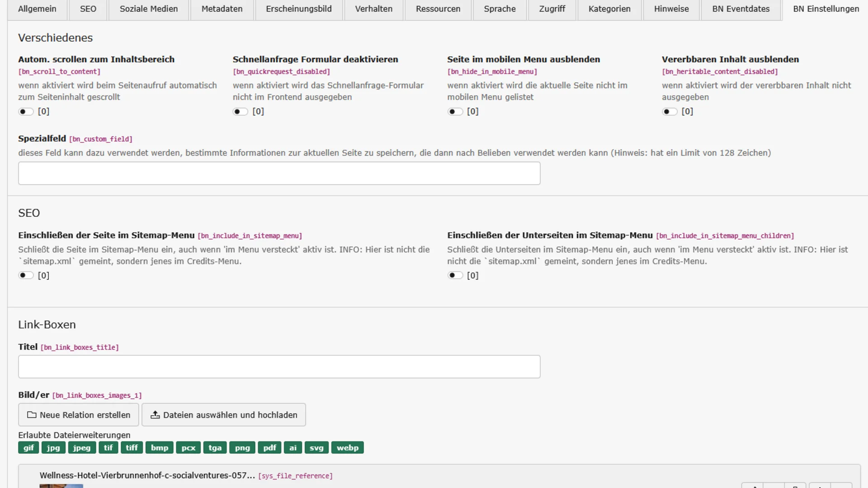Switch to the Kategorien tab
This screenshot has width=868, height=488.
(609, 9)
